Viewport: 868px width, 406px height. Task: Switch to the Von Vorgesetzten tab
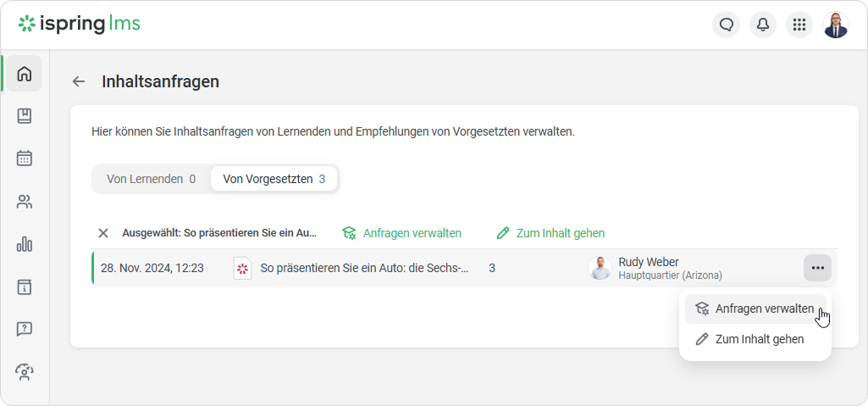274,179
